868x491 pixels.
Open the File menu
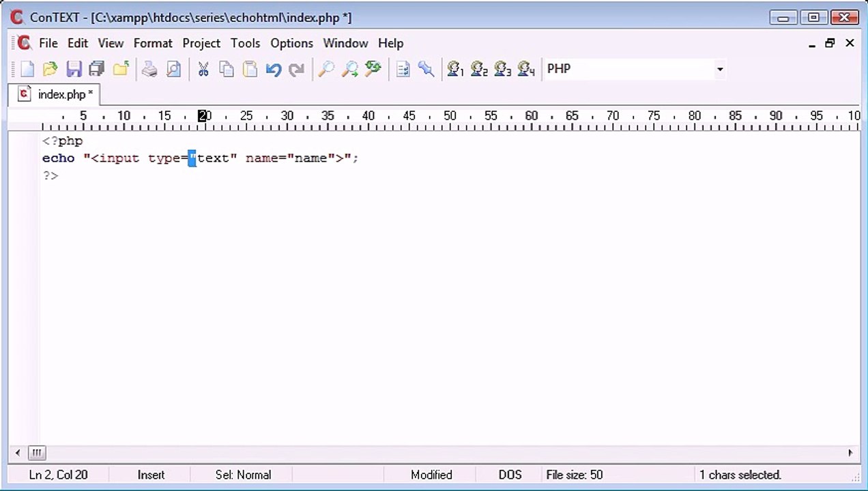pyautogui.click(x=48, y=43)
